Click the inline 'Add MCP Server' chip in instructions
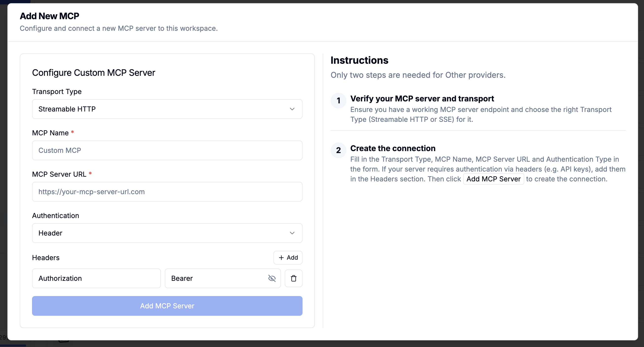Screen dimensions: 644x347 pyautogui.click(x=493, y=179)
